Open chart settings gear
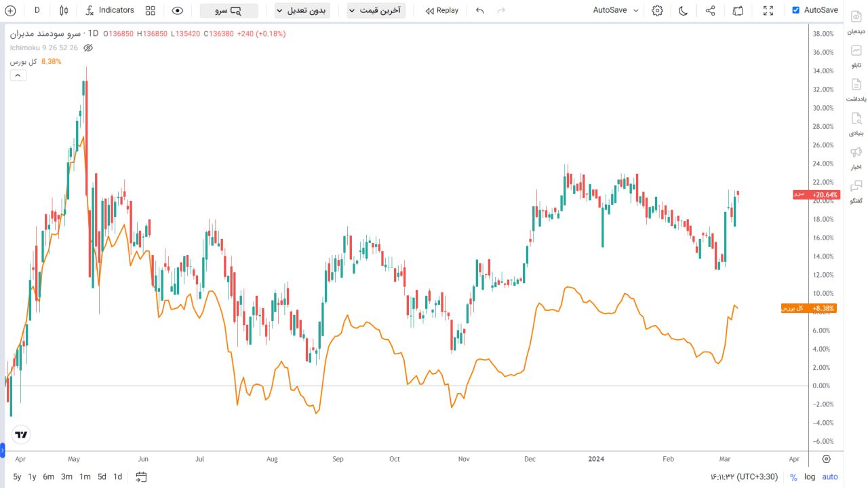 point(657,11)
